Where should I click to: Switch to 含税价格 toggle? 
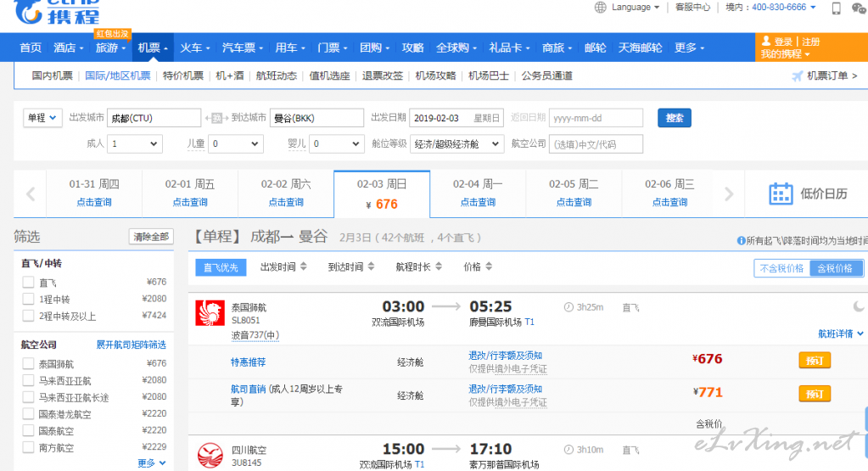pyautogui.click(x=835, y=268)
